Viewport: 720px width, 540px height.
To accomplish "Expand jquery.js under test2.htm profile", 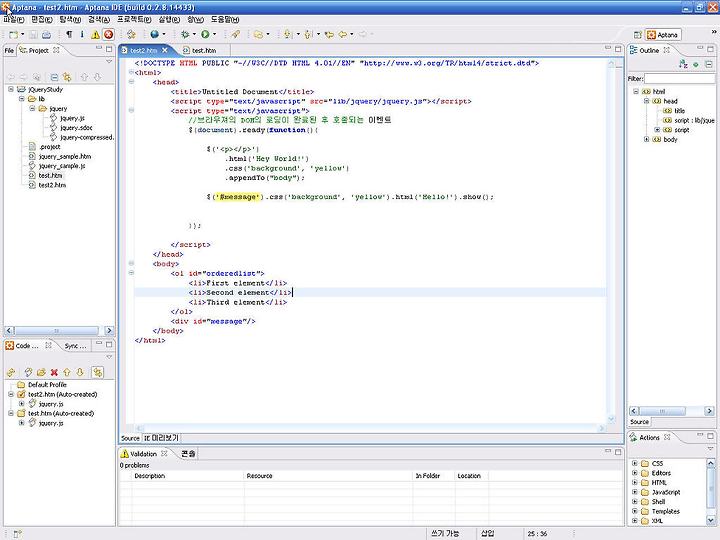I will pos(22,404).
